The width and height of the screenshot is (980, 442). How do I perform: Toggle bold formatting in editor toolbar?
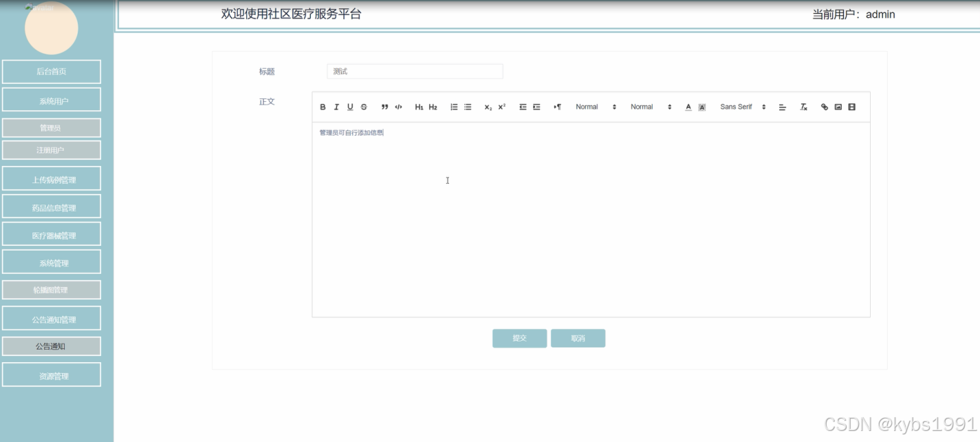pyautogui.click(x=323, y=107)
